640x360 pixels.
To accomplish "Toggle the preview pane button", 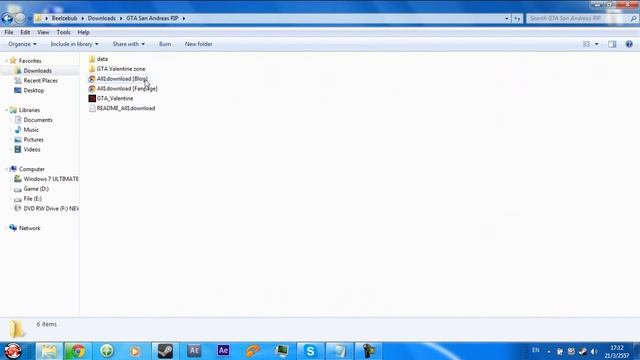I will coord(612,44).
